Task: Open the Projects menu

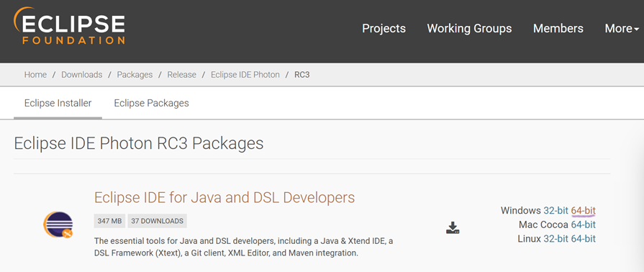Action: pyautogui.click(x=384, y=28)
